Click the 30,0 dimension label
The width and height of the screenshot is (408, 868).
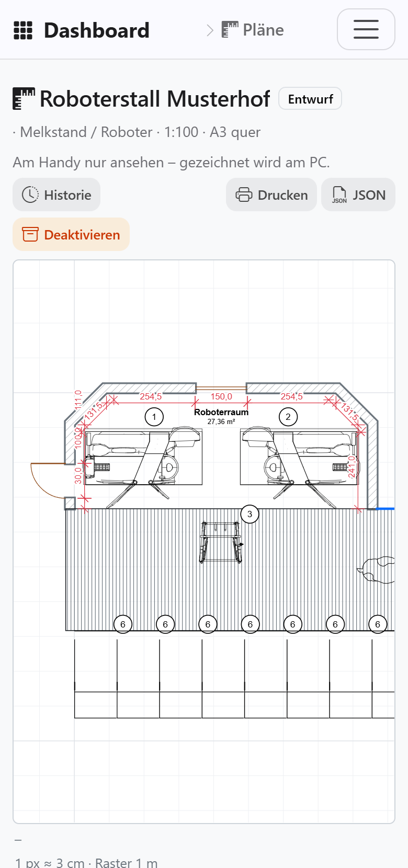click(78, 475)
